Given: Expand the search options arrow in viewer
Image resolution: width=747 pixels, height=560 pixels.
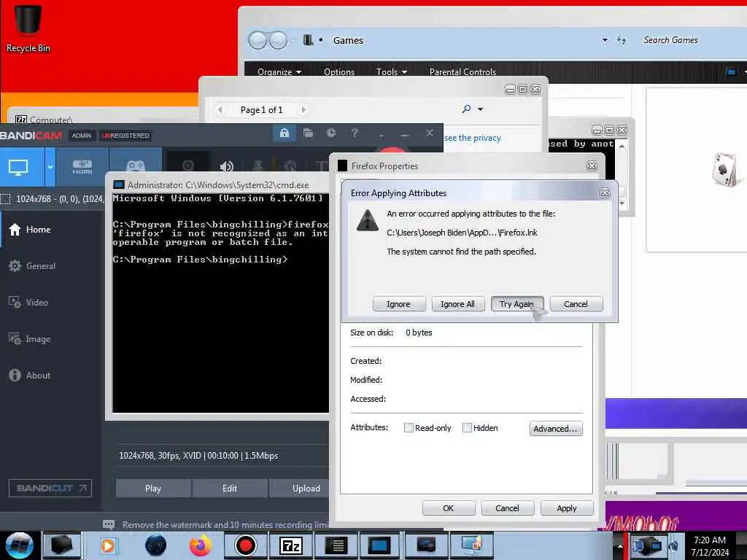Looking at the screenshot, I should pos(480,109).
